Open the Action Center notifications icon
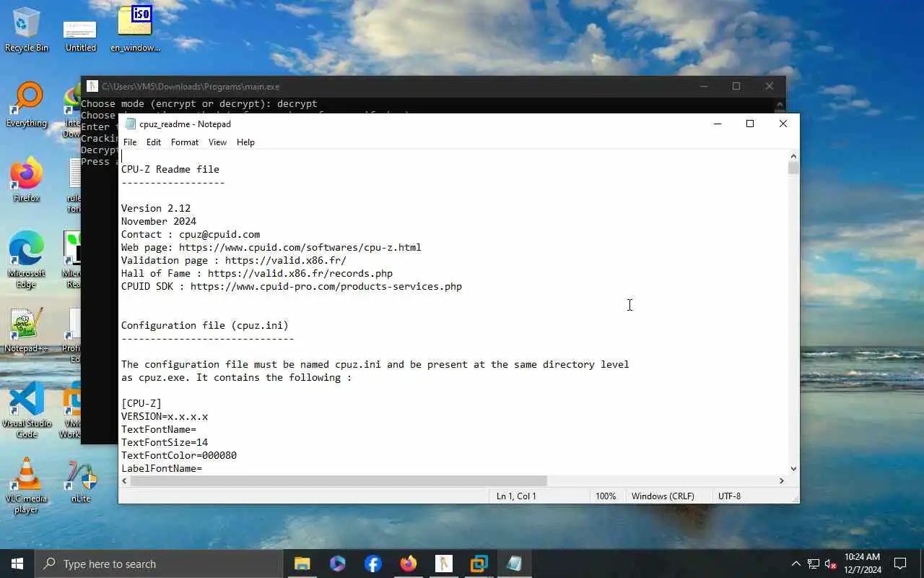This screenshot has width=924, height=578. point(900,564)
